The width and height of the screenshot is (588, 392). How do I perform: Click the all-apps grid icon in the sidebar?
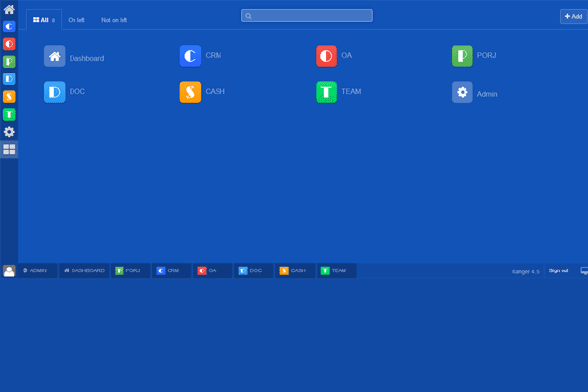pyautogui.click(x=9, y=149)
